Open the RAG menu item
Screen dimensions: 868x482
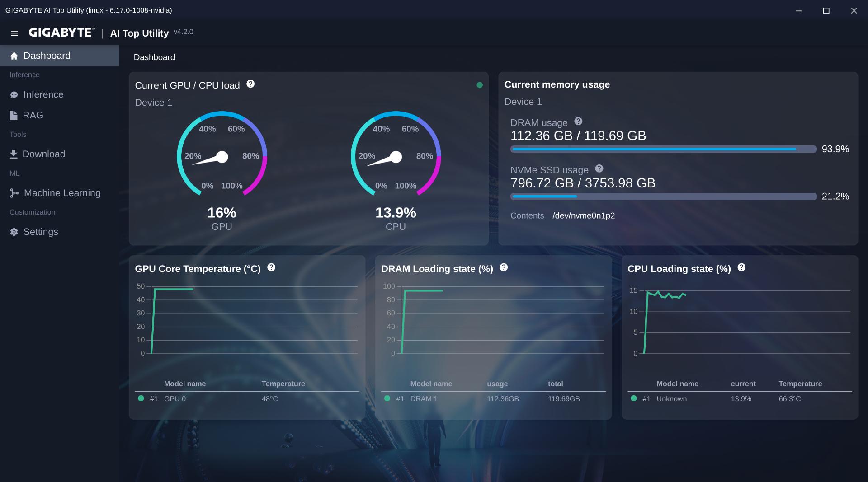[x=60, y=115]
